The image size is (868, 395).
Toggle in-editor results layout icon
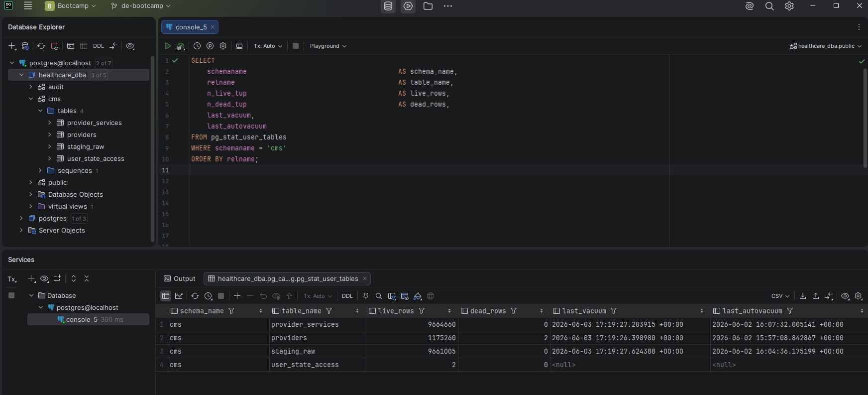tap(239, 46)
